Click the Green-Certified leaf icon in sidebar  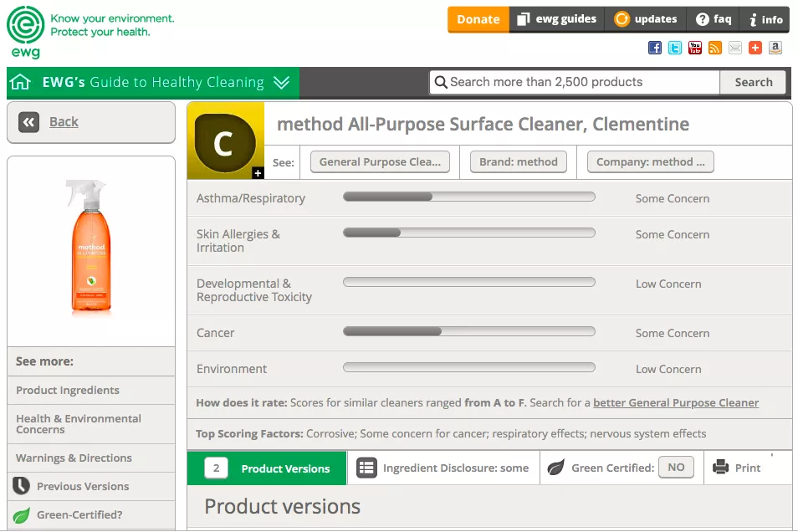point(21,515)
